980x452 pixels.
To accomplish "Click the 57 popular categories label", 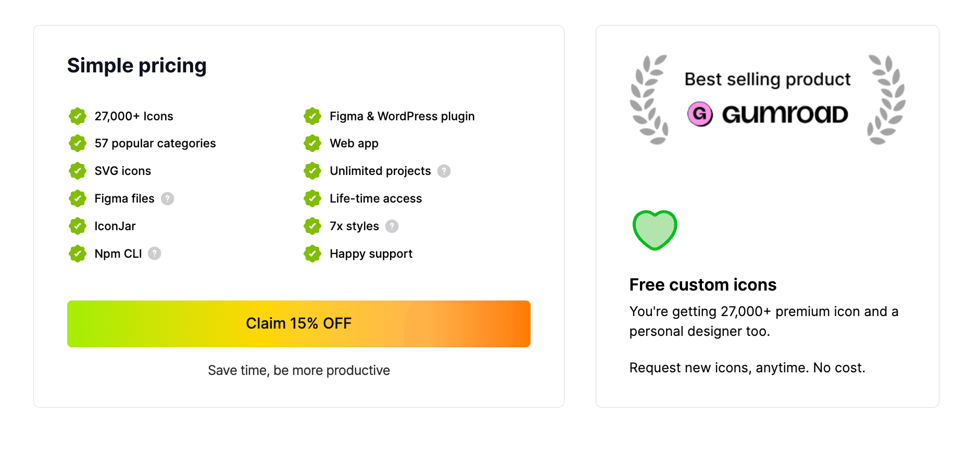I will click(x=155, y=143).
